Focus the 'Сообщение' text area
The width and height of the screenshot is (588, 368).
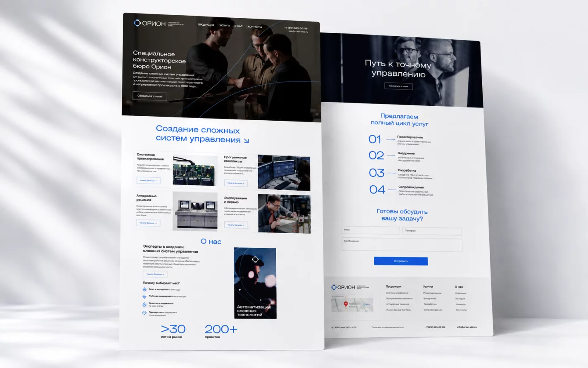click(402, 244)
